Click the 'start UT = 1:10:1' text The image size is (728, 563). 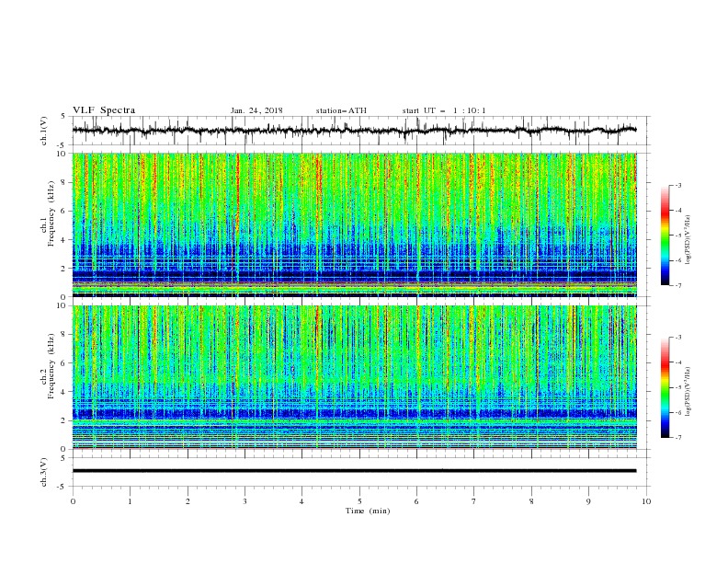(x=444, y=110)
